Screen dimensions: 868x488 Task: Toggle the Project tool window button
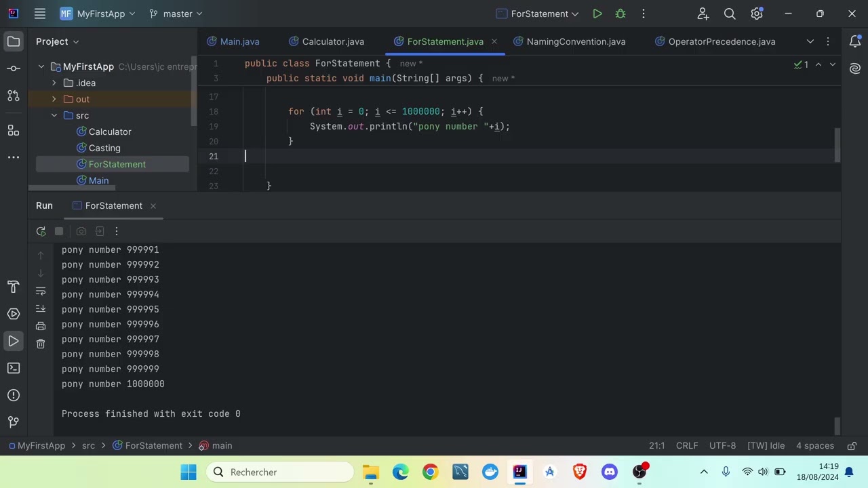point(14,41)
